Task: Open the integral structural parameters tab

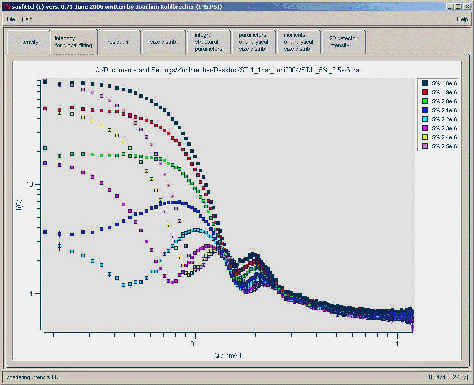Action: (x=208, y=42)
